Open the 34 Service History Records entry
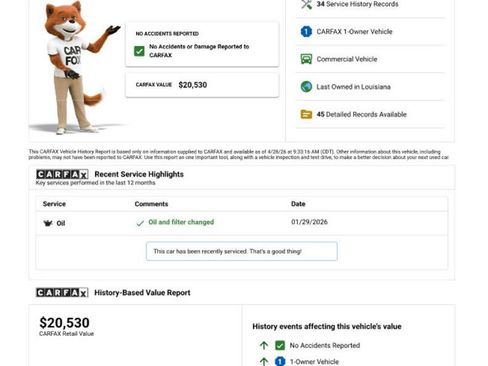Screen dimensions: 488x366 (371, 5)
